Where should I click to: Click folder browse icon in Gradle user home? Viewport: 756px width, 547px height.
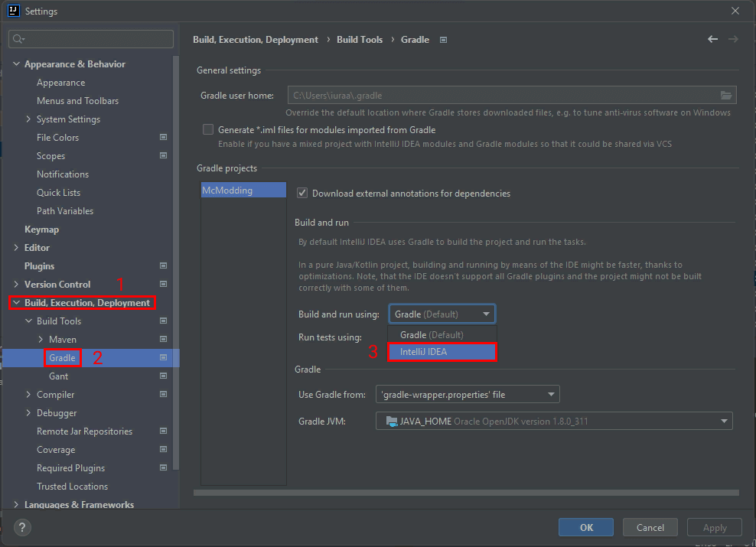pos(726,96)
